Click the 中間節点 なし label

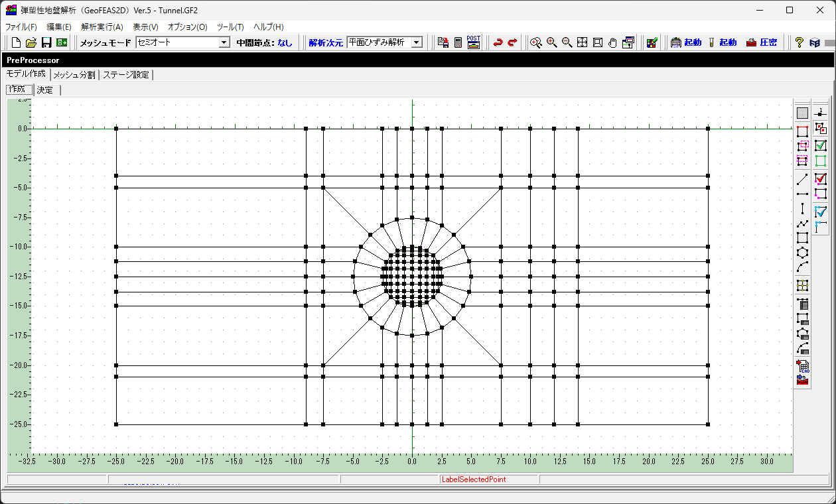coord(264,42)
